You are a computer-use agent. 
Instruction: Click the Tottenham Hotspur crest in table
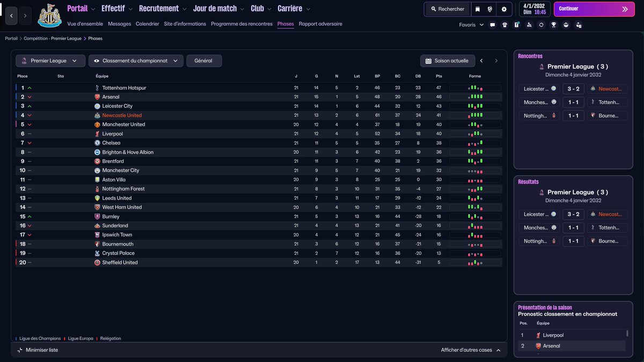point(97,88)
